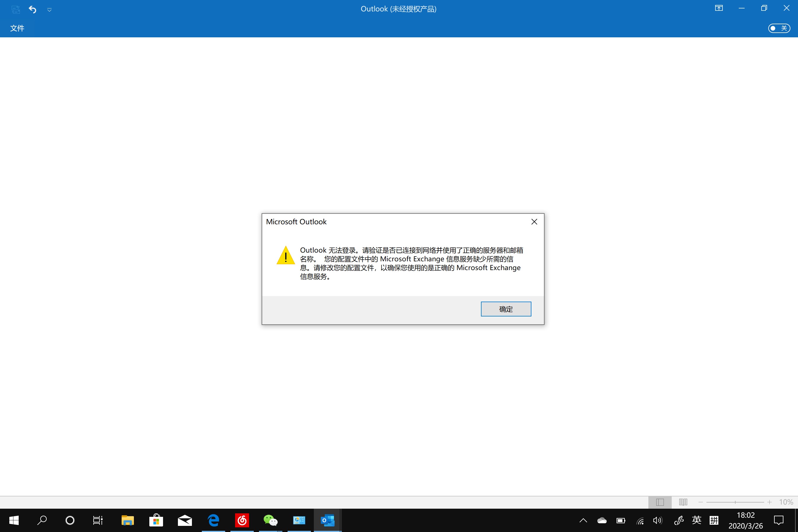798x532 pixels.
Task: Click the 确定 button in the dialog
Action: (506, 309)
